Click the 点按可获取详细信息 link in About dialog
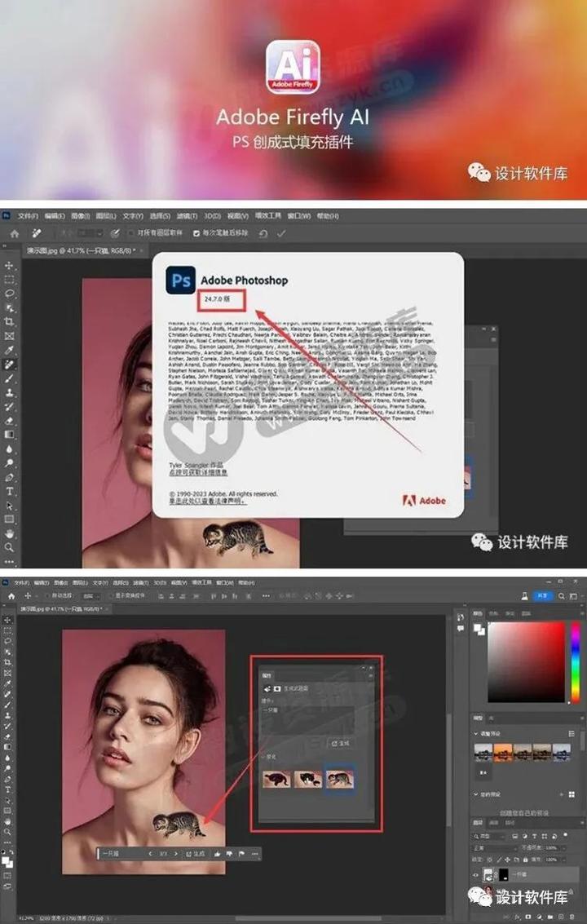The width and height of the screenshot is (587, 924). [x=198, y=473]
